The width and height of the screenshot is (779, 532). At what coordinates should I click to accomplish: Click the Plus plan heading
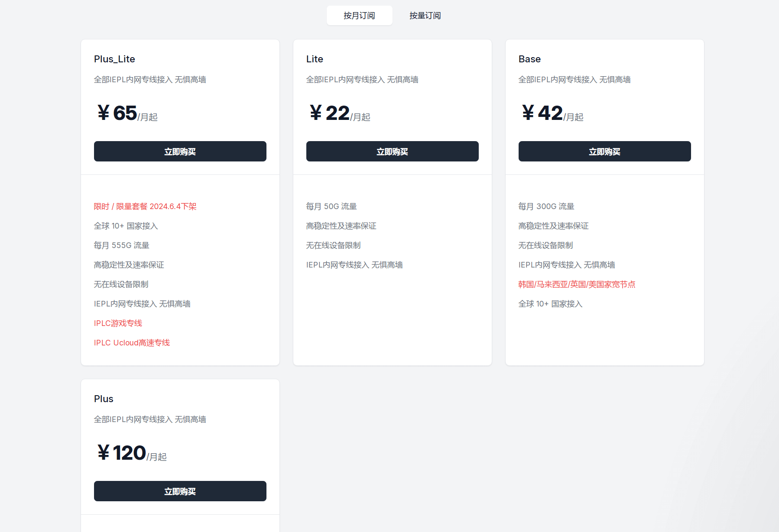[104, 399]
